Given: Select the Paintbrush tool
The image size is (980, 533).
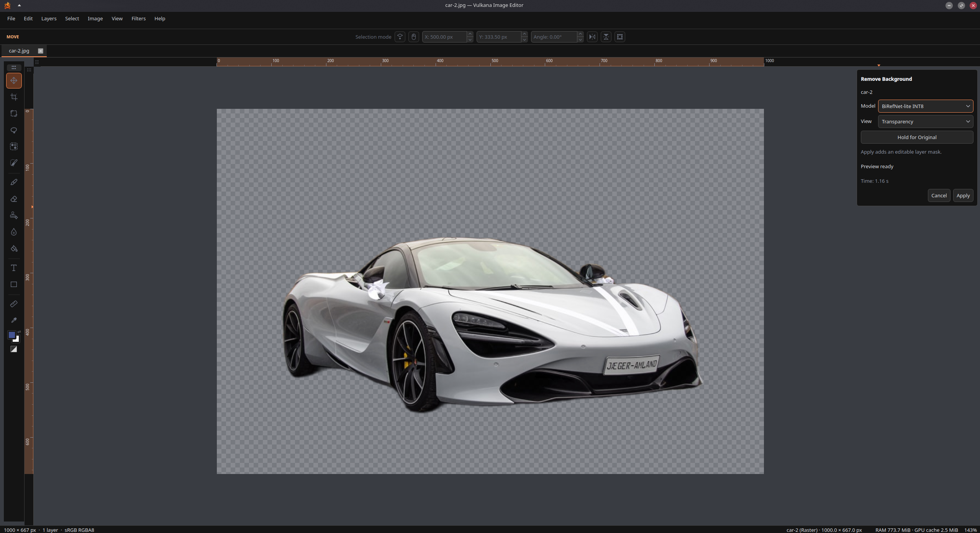Looking at the screenshot, I should [x=14, y=182].
